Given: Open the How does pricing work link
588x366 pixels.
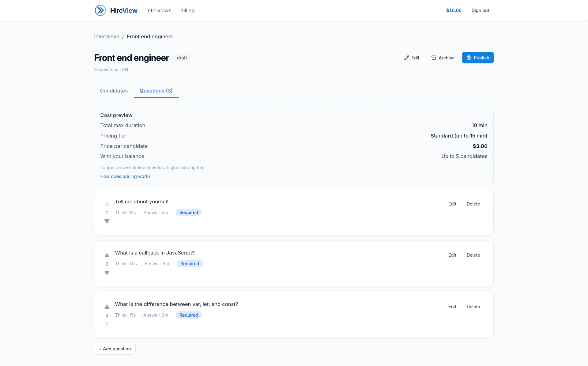Looking at the screenshot, I should click(x=125, y=176).
